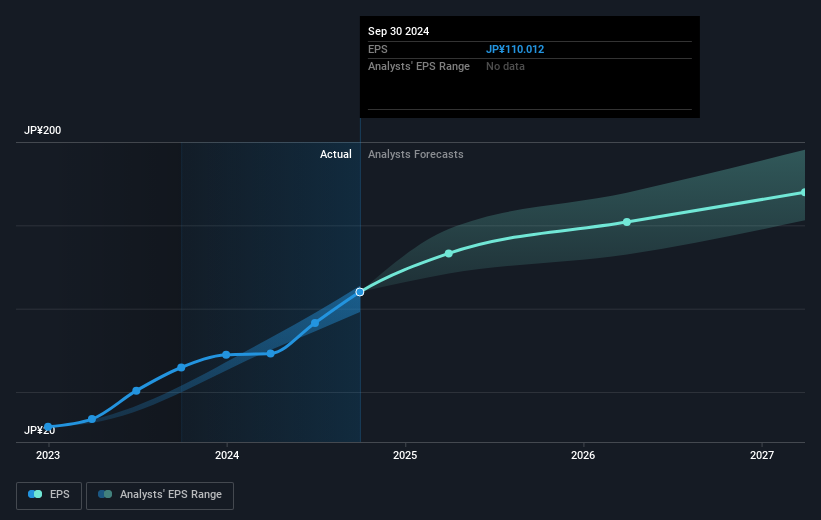Click the 2026 x-axis label
This screenshot has height=520, width=821.
pyautogui.click(x=583, y=455)
